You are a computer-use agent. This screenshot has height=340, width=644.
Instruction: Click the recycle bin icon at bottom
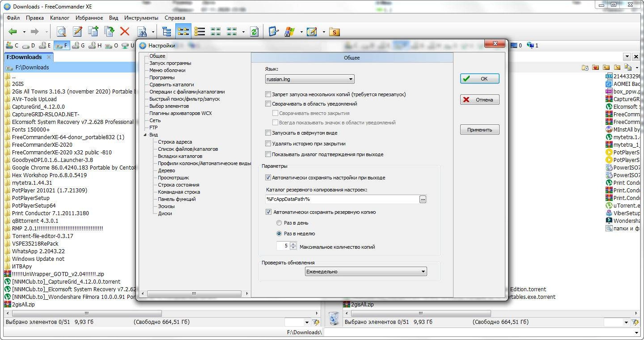pos(334,319)
